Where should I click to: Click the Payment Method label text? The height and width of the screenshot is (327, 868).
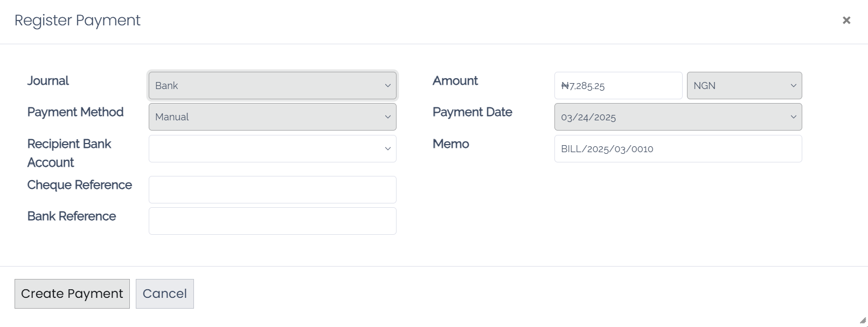[75, 112]
